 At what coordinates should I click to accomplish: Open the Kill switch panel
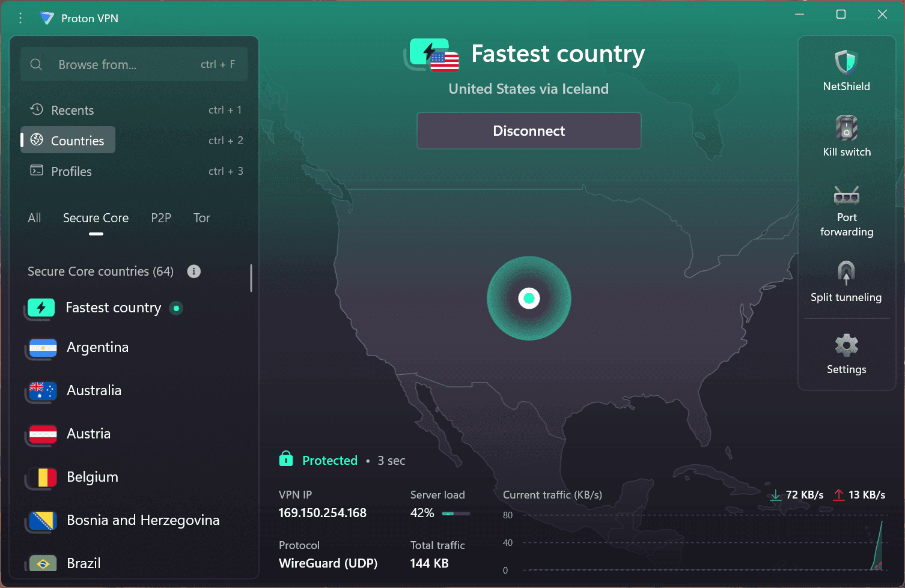click(x=846, y=136)
